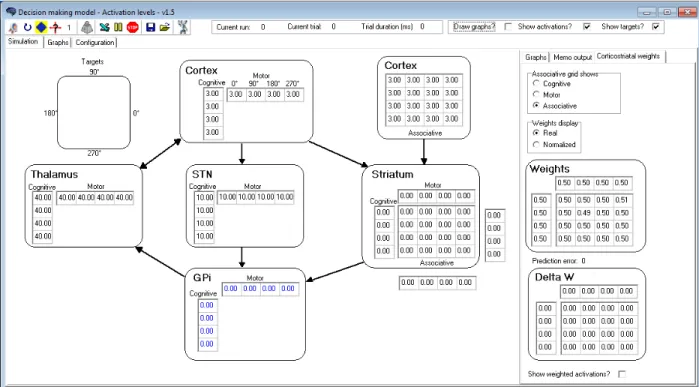Viewport: 699px width, 387px height.
Task: Click the gray weight icon
Action: point(87,28)
